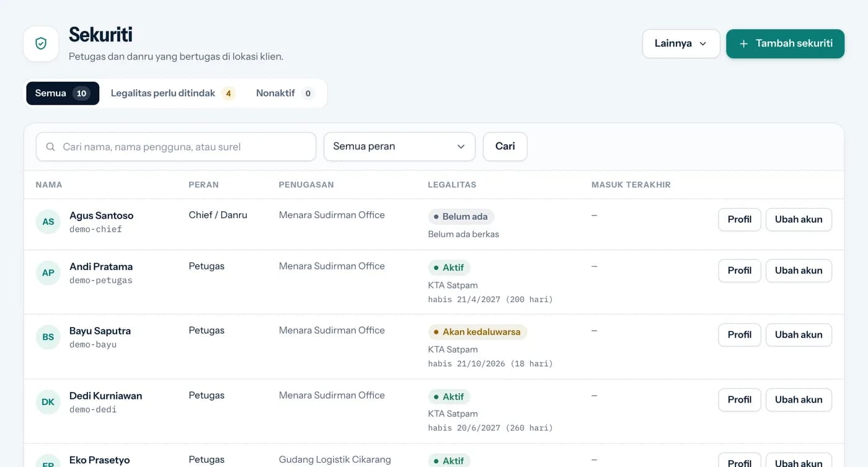Open the Lainnya dropdown menu

(681, 43)
